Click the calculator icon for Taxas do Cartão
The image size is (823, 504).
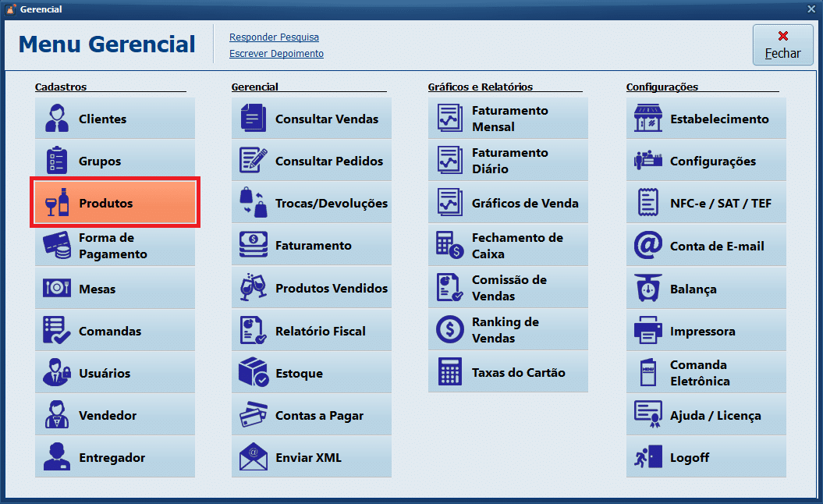click(450, 372)
